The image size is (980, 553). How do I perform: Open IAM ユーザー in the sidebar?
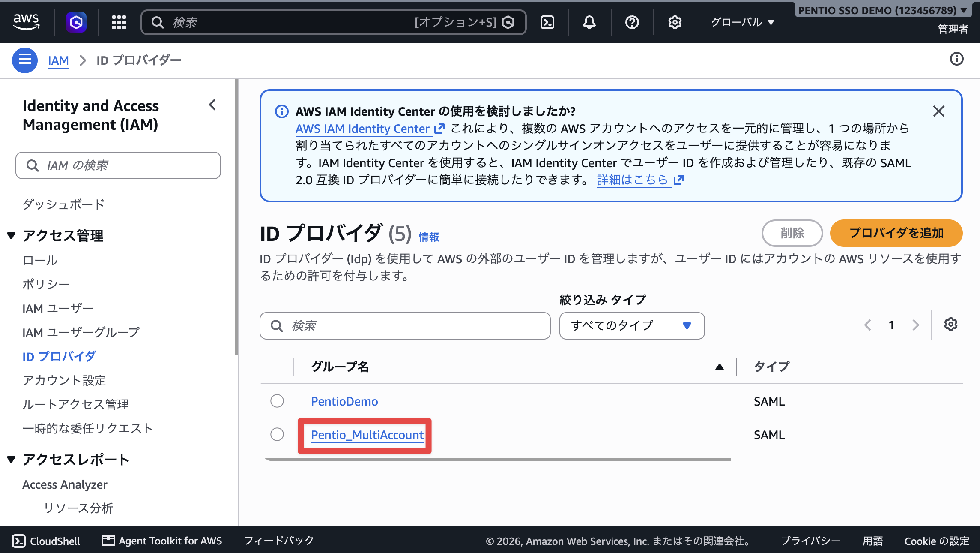[x=58, y=308]
